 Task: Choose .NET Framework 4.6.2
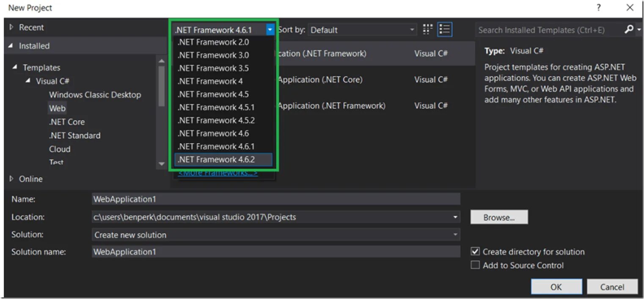(223, 160)
